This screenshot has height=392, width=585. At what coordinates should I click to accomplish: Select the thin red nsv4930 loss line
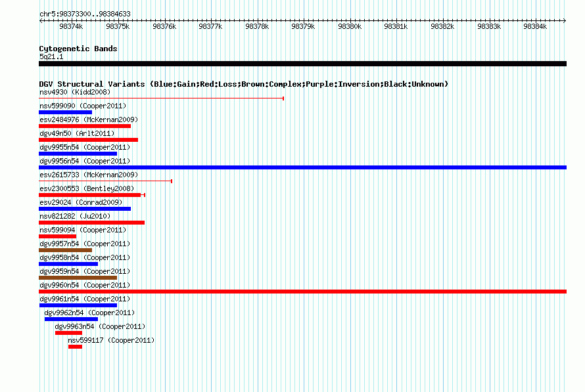[x=162, y=98]
